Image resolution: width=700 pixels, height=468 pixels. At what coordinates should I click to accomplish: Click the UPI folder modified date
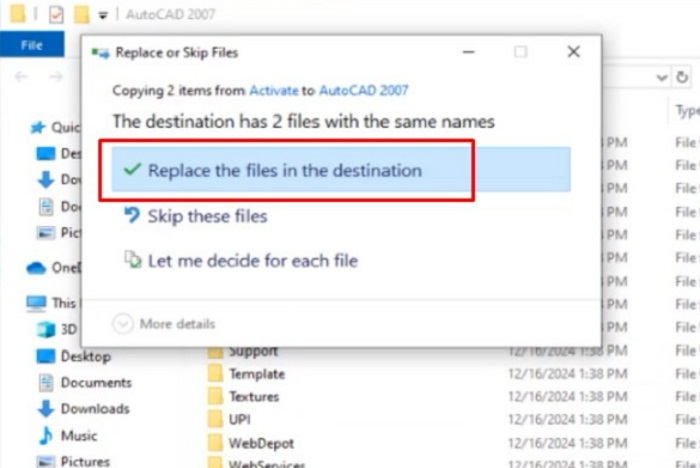pos(567,419)
